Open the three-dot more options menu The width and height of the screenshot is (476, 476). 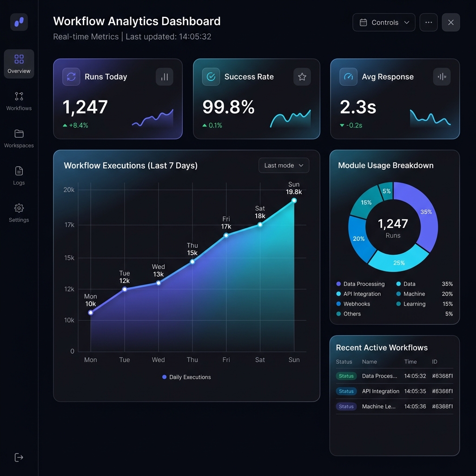(x=428, y=22)
